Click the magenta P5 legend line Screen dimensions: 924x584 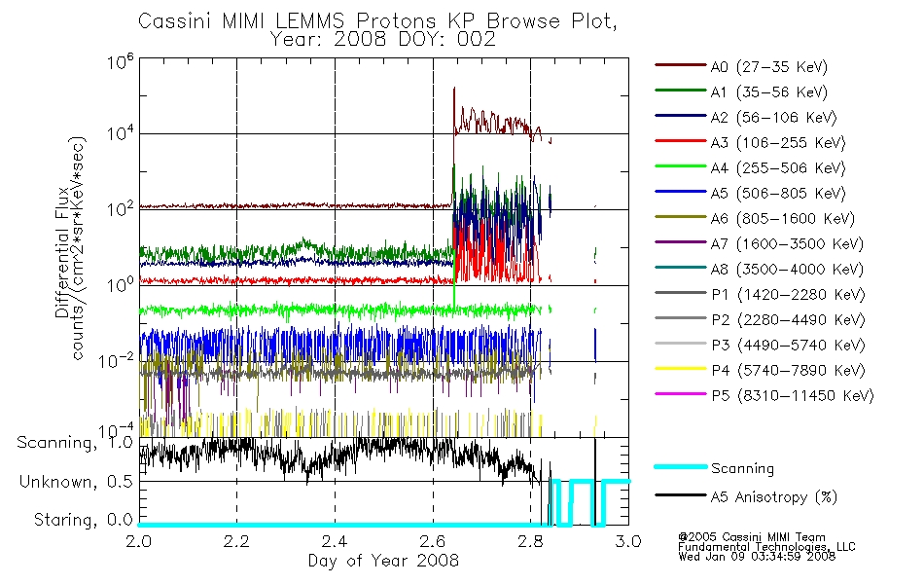[680, 394]
